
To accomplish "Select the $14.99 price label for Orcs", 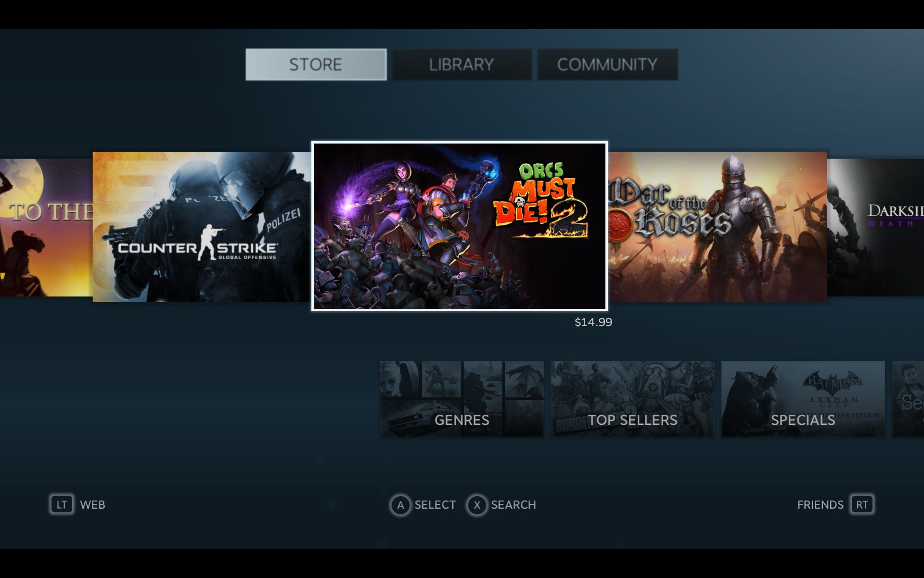I will click(592, 322).
